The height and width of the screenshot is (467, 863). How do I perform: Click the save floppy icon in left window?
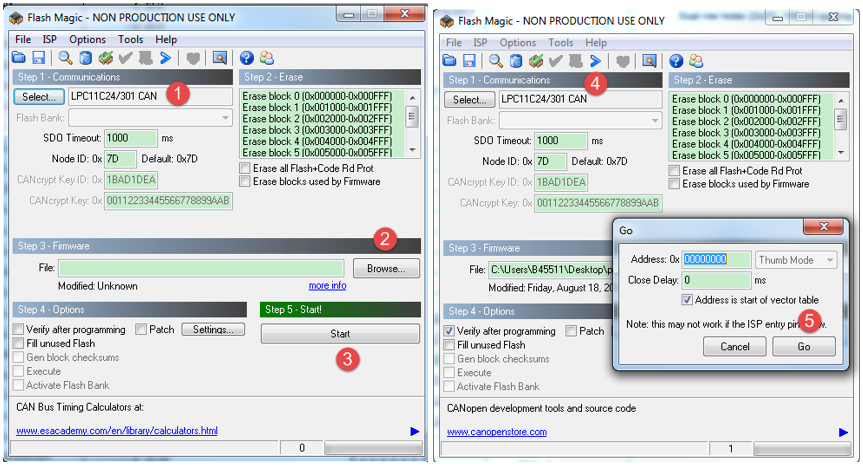pyautogui.click(x=39, y=57)
